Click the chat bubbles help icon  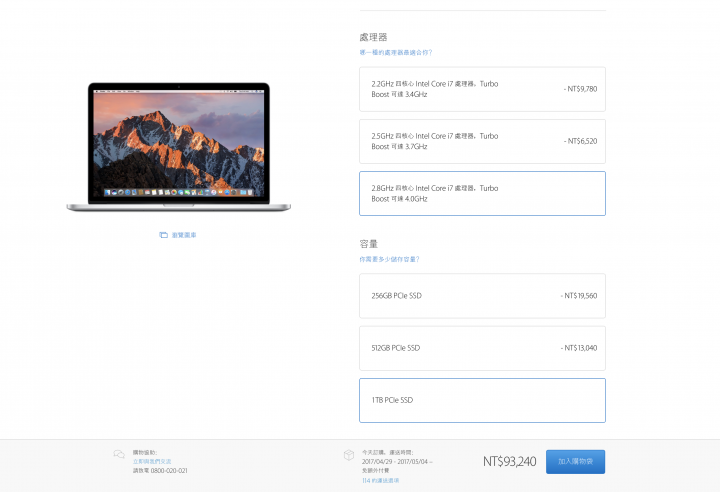click(x=119, y=454)
